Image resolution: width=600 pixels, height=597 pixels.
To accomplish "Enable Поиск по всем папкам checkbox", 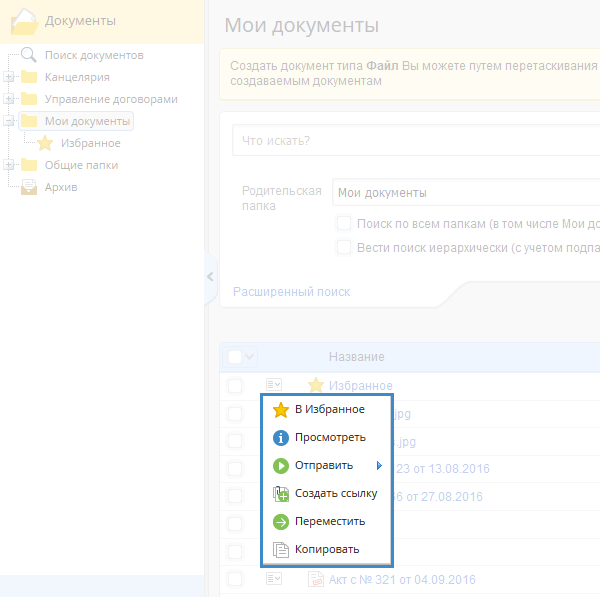I will coord(344,223).
